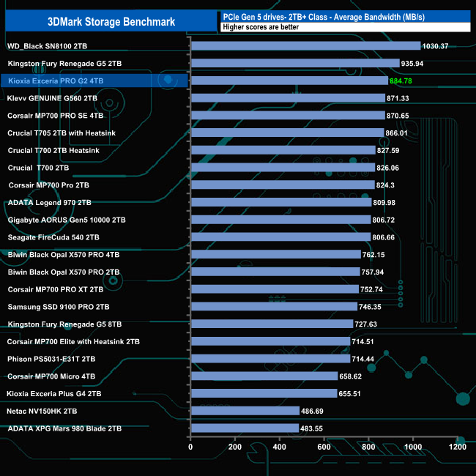Select the Klevv GENUINE G560 2TB label
Image resolution: width=476 pixels, height=476 pixels.
coord(52,98)
